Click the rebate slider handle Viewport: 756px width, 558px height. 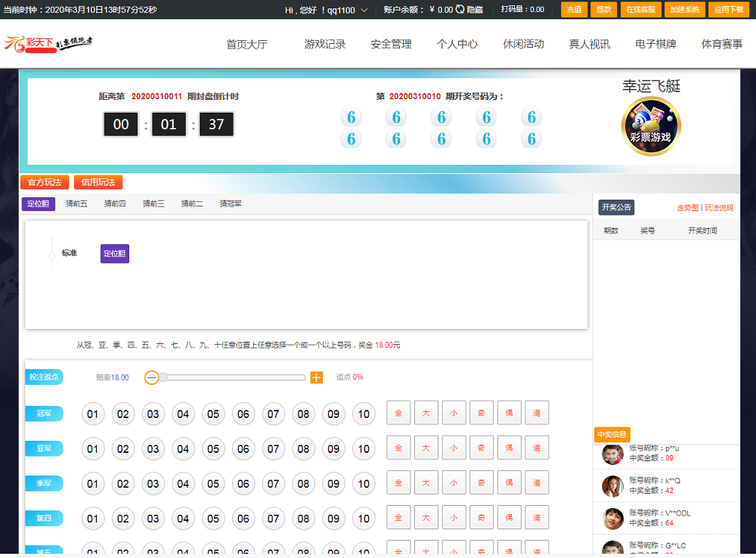point(163,377)
